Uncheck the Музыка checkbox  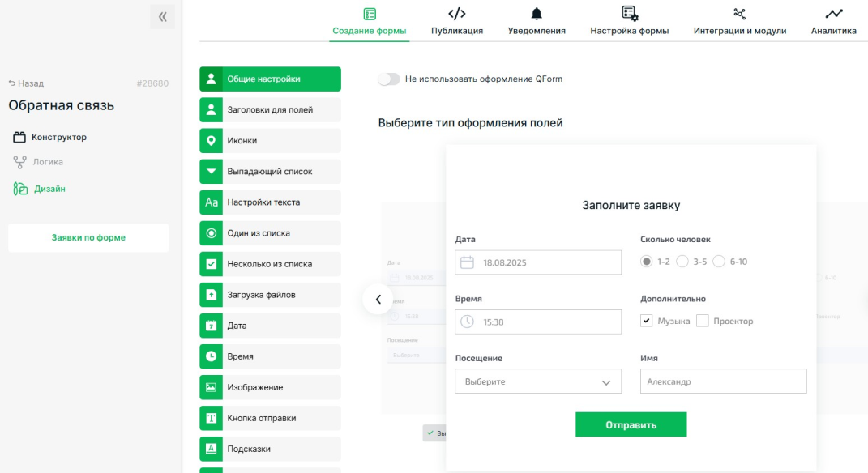click(647, 321)
